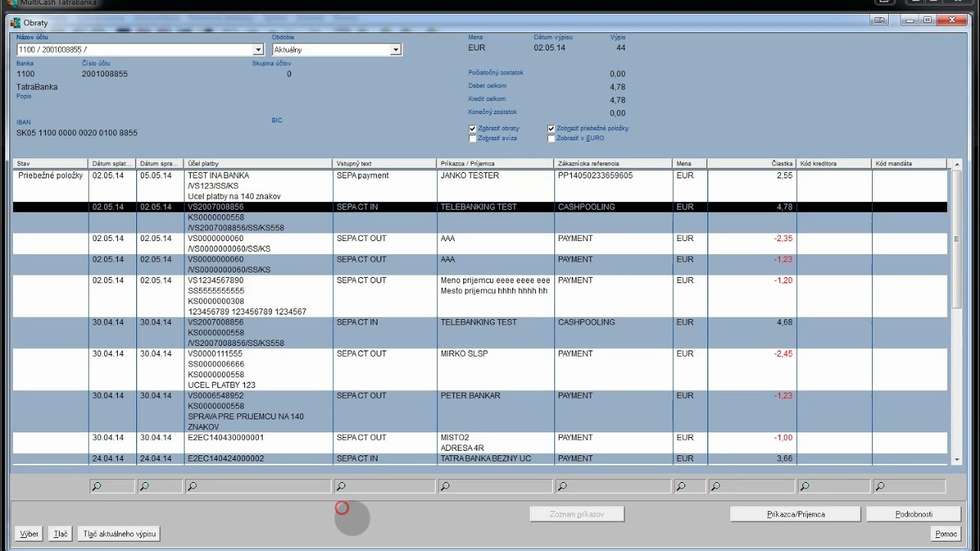980x551 pixels.
Task: Toggle the Zobraziť obraty checkbox
Action: [472, 129]
